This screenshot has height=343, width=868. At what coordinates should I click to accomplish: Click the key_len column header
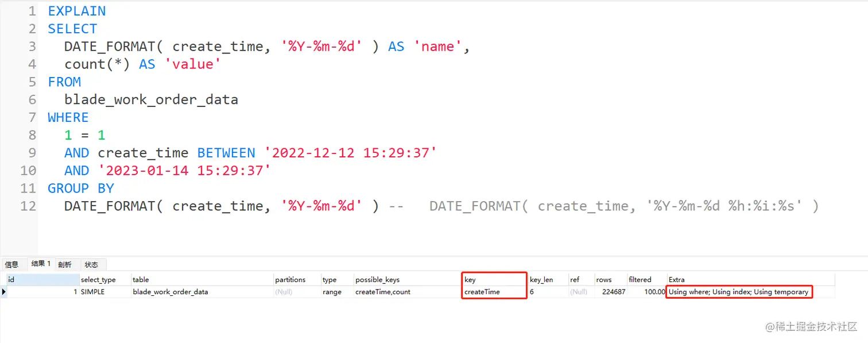click(548, 279)
